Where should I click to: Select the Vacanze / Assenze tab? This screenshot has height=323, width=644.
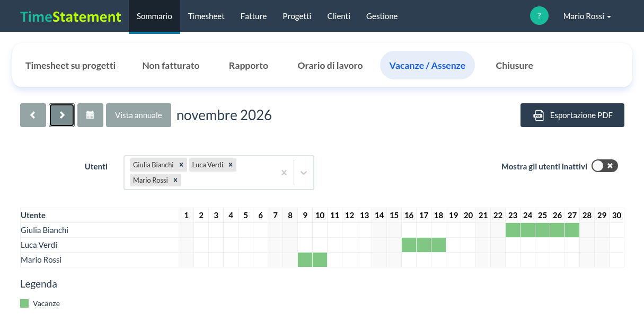point(427,66)
